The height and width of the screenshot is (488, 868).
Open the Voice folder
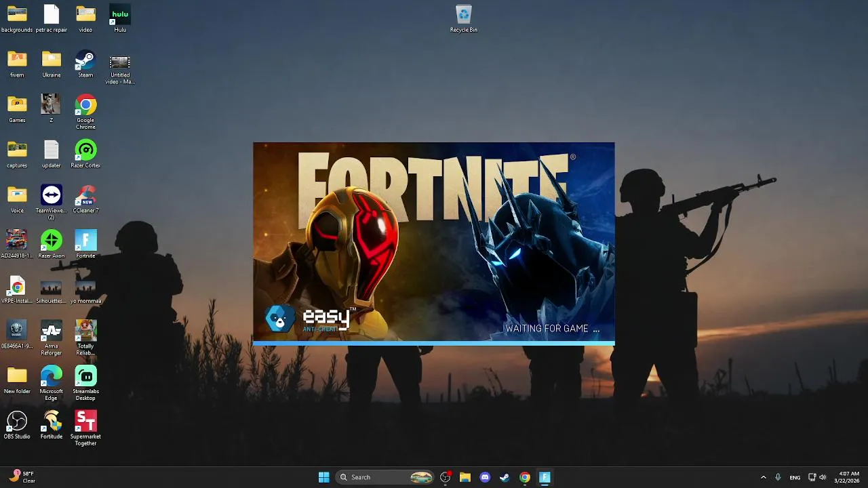click(x=17, y=200)
